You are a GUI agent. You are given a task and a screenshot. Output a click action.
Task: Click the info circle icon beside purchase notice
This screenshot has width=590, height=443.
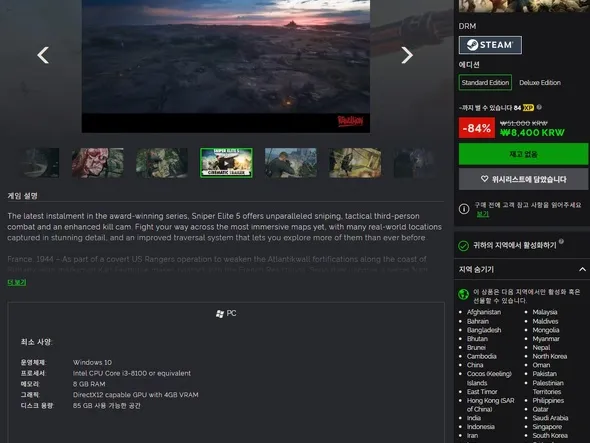click(464, 209)
